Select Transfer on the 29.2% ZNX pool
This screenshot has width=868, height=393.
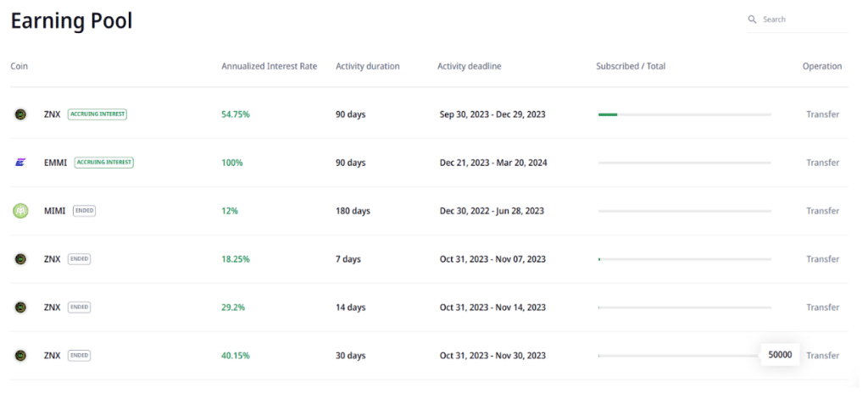coord(822,307)
